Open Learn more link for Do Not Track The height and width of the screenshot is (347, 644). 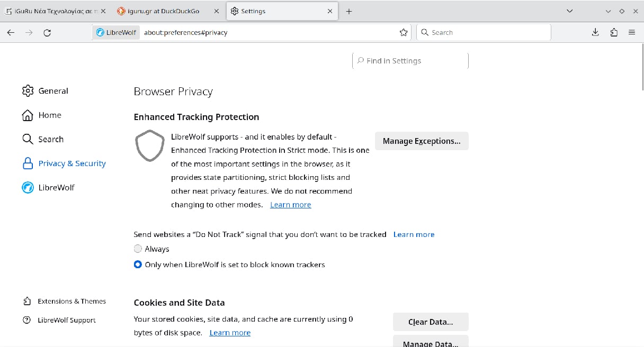[414, 234]
